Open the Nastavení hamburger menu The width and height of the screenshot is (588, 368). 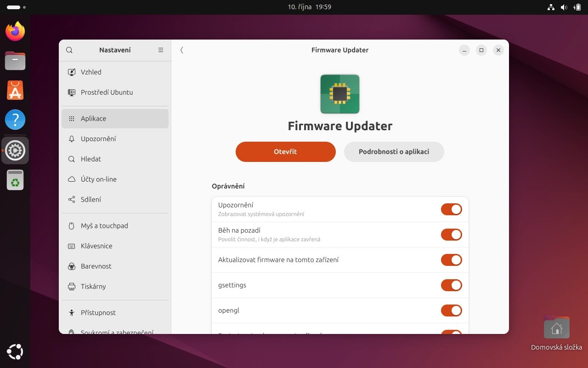161,50
